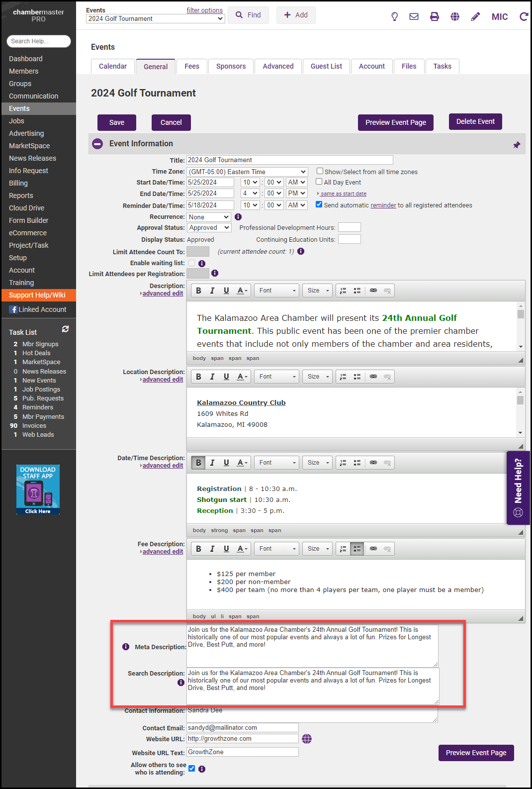The width and height of the screenshot is (532, 789).
Task: Toggle Enable waiting list checkbox
Action: point(191,263)
